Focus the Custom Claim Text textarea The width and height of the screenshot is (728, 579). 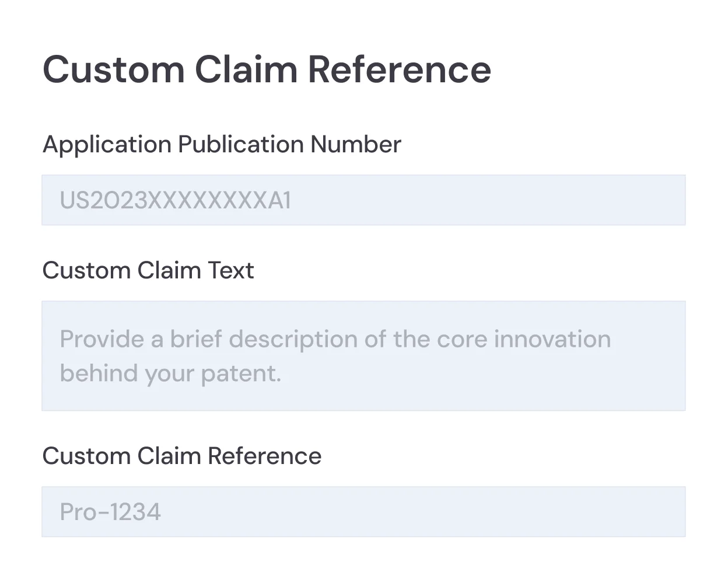[363, 355]
